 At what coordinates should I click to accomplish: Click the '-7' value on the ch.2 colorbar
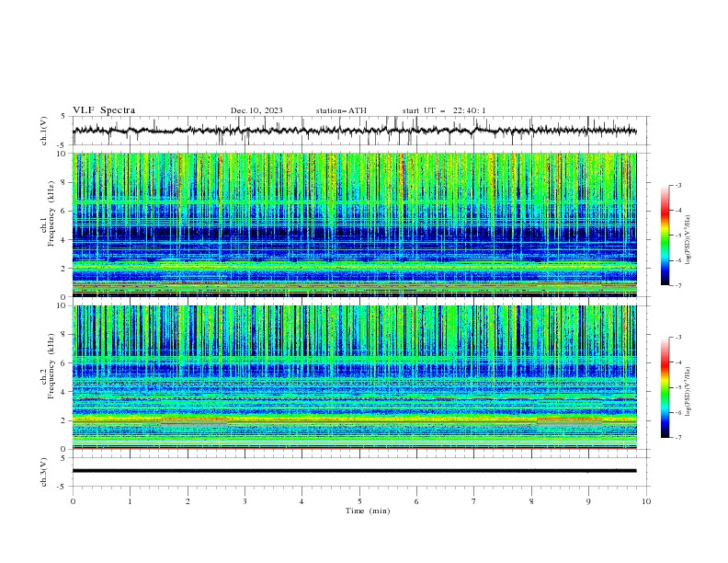(677, 437)
